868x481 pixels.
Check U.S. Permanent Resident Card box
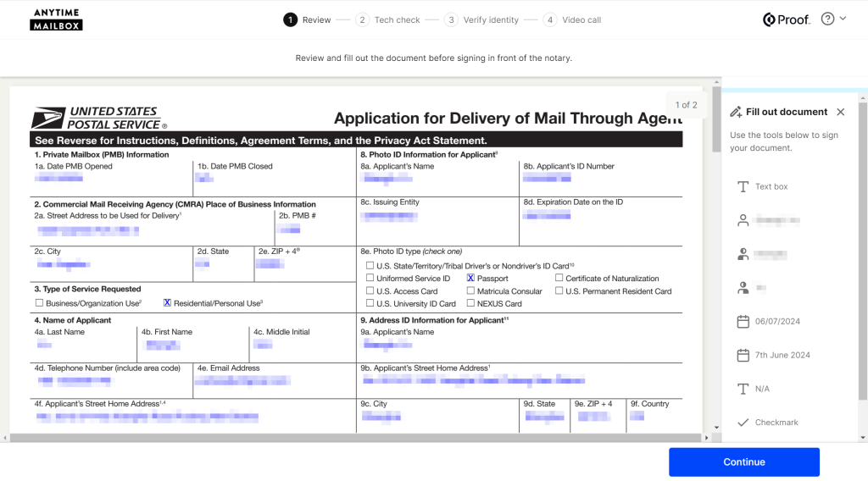559,290
